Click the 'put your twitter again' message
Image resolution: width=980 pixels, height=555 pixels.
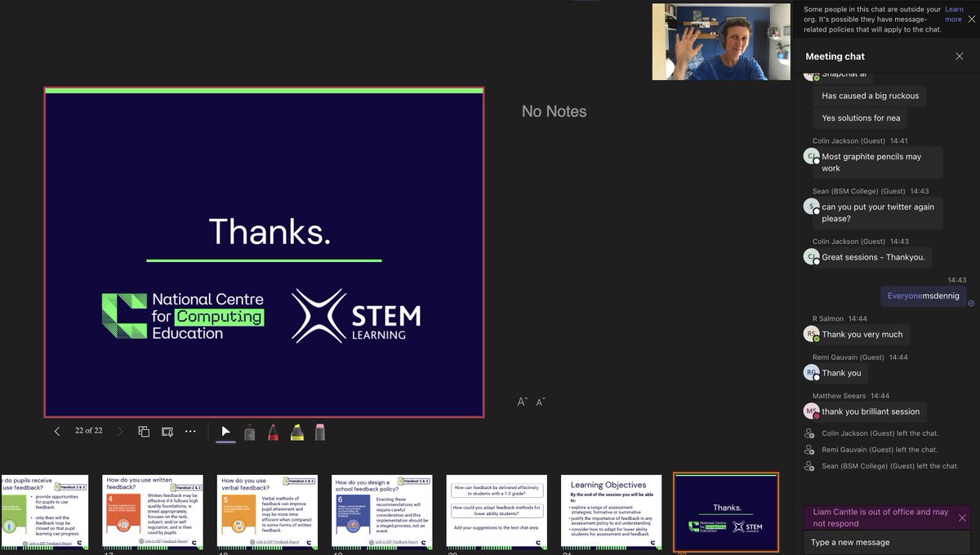[x=879, y=213]
